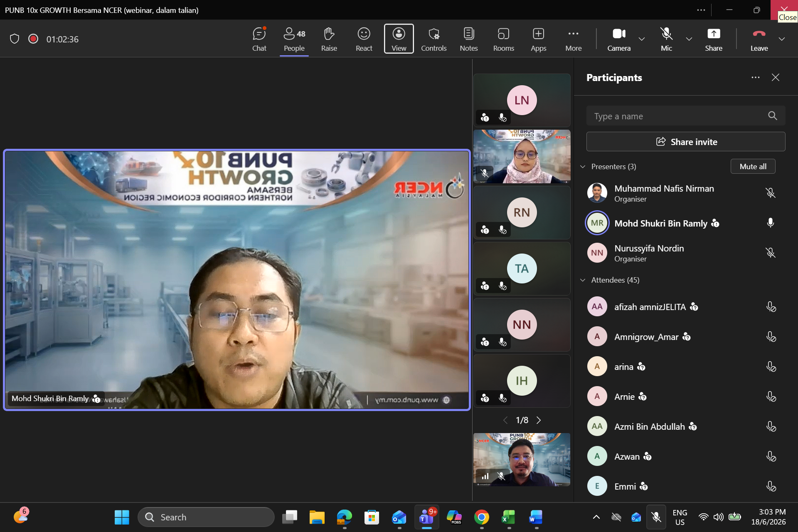The width and height of the screenshot is (798, 532).
Task: Select Muhammad Nafis Nirman in presenters list
Action: coord(685,193)
